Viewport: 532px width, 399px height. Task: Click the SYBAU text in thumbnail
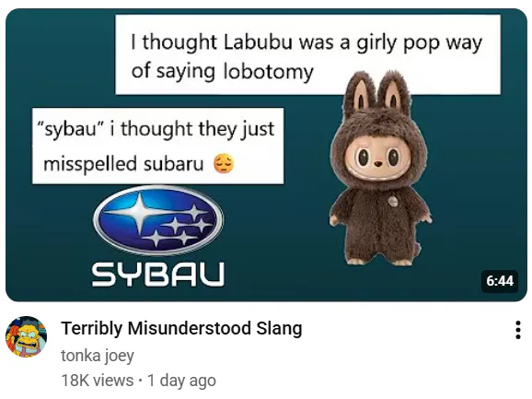158,274
